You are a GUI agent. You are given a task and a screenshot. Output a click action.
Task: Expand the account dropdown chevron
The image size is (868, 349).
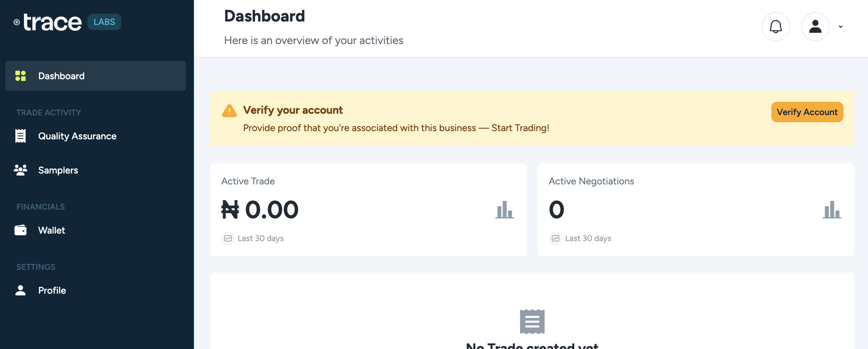841,27
